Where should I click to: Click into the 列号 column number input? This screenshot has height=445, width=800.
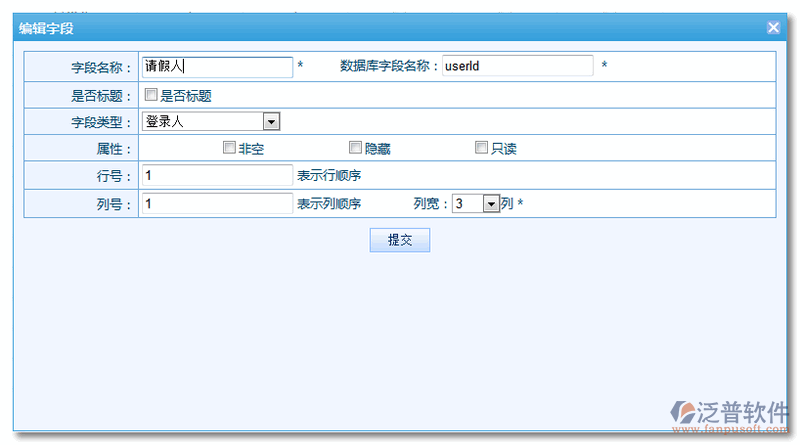(216, 203)
